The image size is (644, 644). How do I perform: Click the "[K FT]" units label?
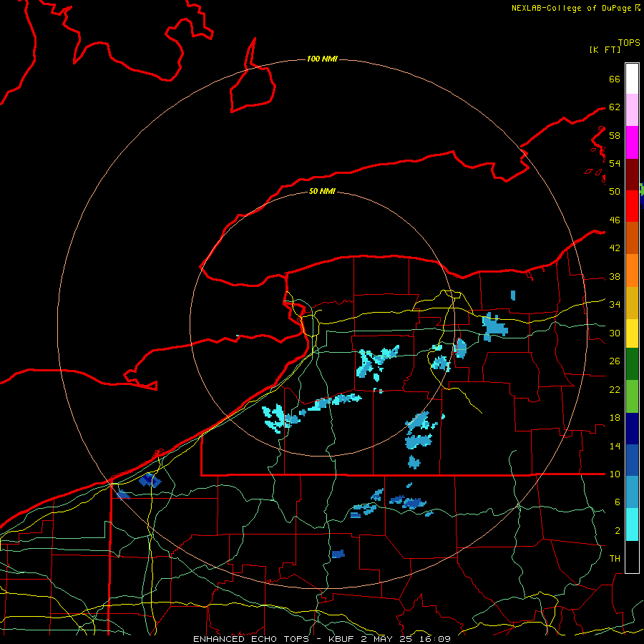pyautogui.click(x=605, y=49)
